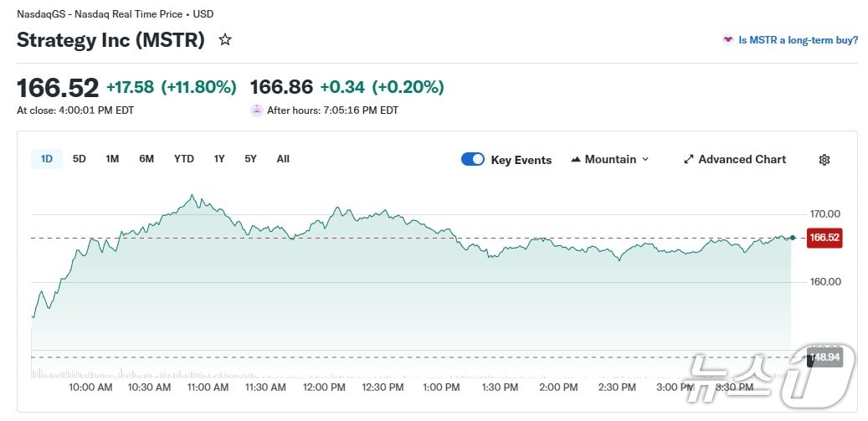
Task: Open the Advanced Chart link
Action: [x=742, y=159]
